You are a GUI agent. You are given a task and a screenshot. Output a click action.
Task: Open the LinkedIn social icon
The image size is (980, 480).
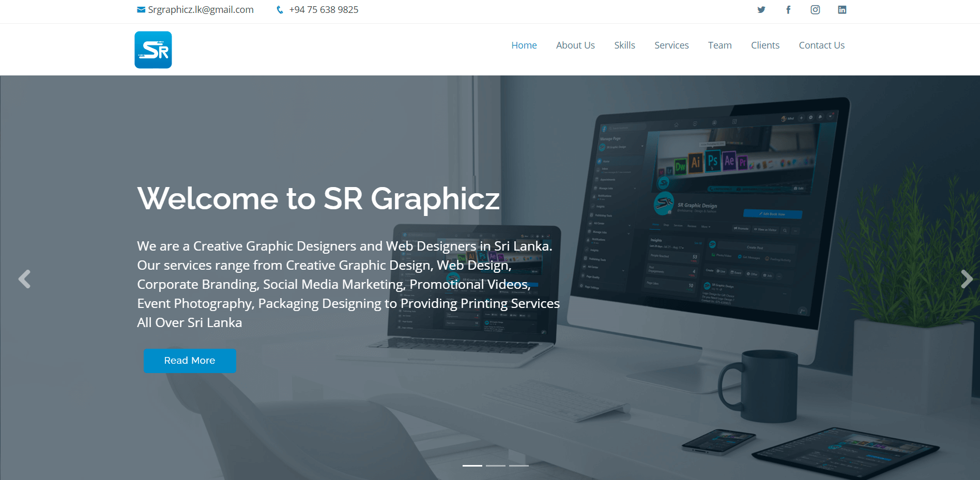pos(842,10)
